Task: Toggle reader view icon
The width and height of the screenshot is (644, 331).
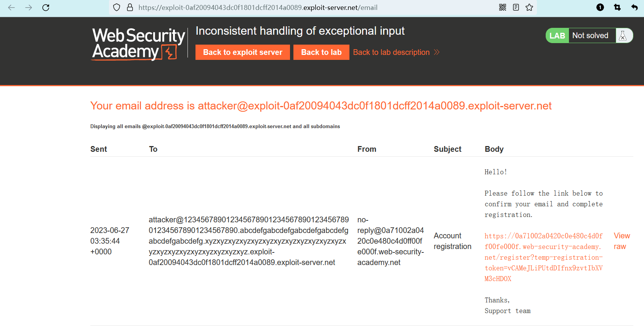Action: (516, 7)
